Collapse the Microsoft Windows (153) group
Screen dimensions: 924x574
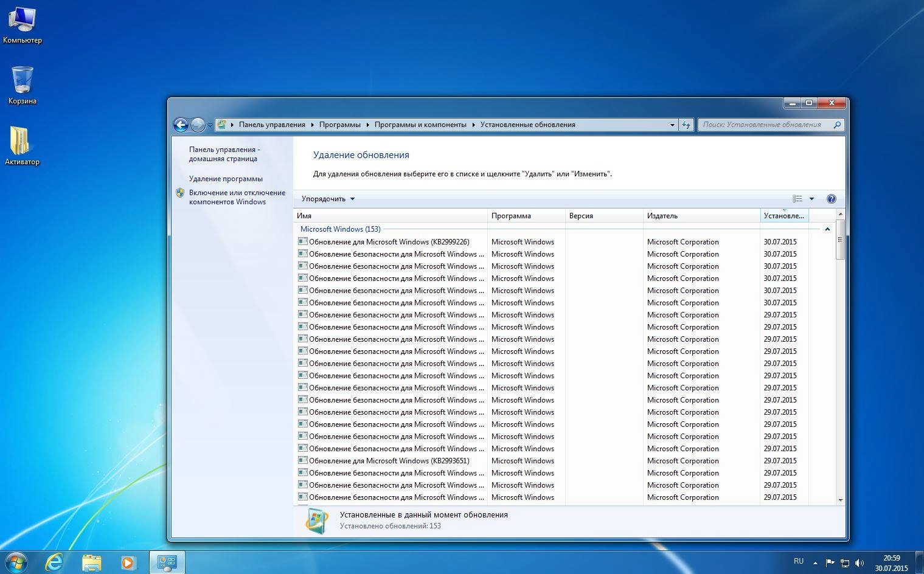pos(827,229)
